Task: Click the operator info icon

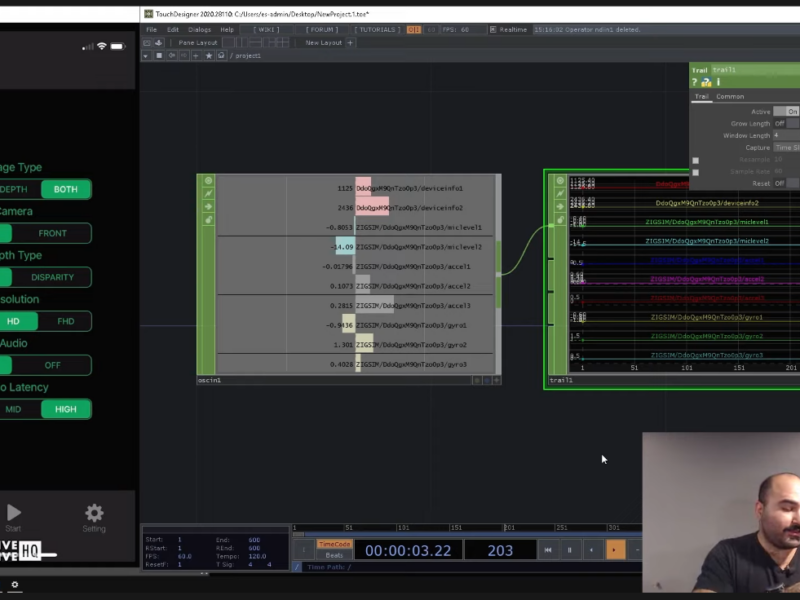Action: click(x=717, y=82)
